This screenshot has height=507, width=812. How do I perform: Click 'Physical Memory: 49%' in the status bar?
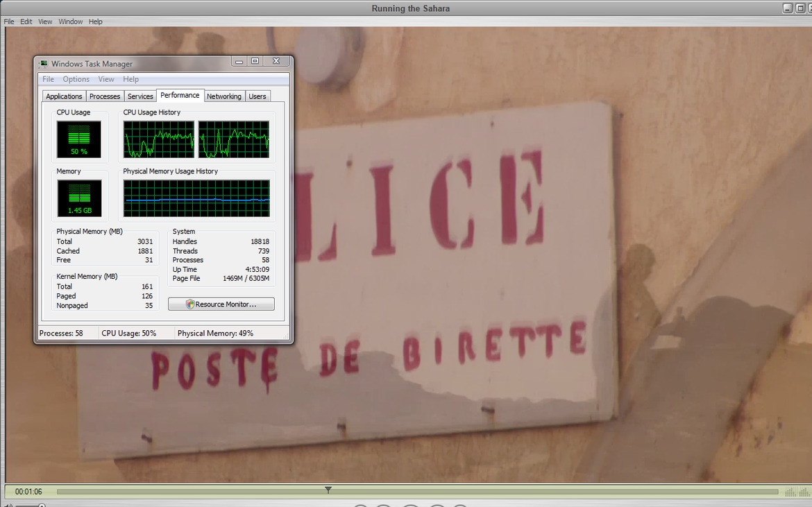[215, 333]
